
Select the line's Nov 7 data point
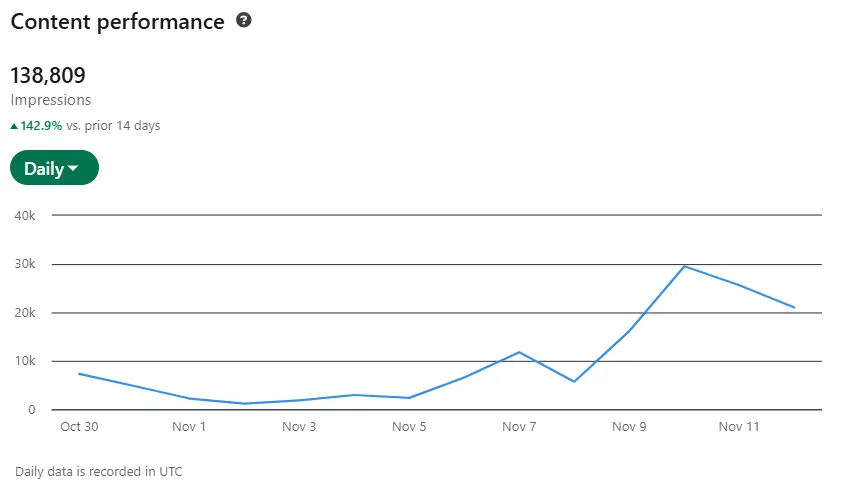[519, 352]
